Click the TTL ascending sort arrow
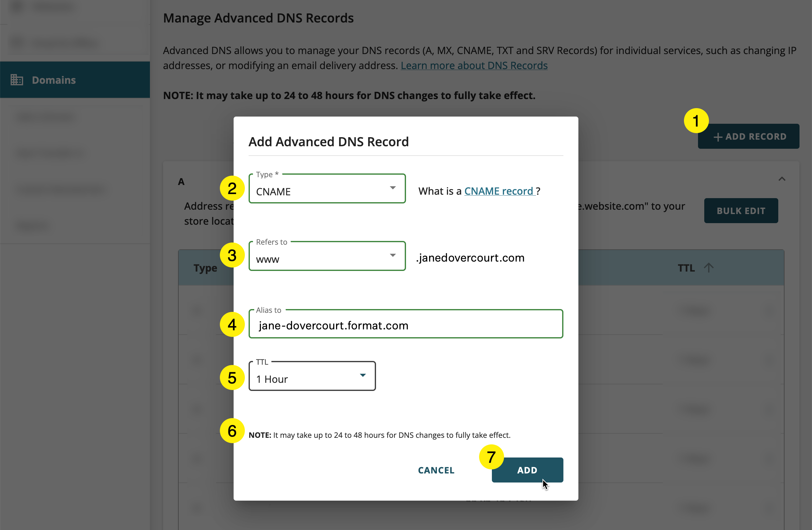812x530 pixels. 709,268
